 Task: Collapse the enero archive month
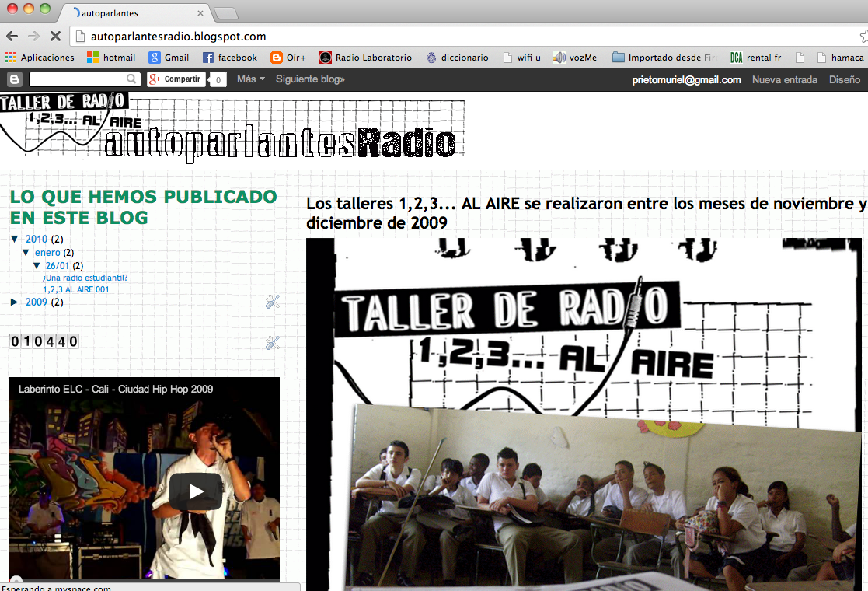coord(26,253)
